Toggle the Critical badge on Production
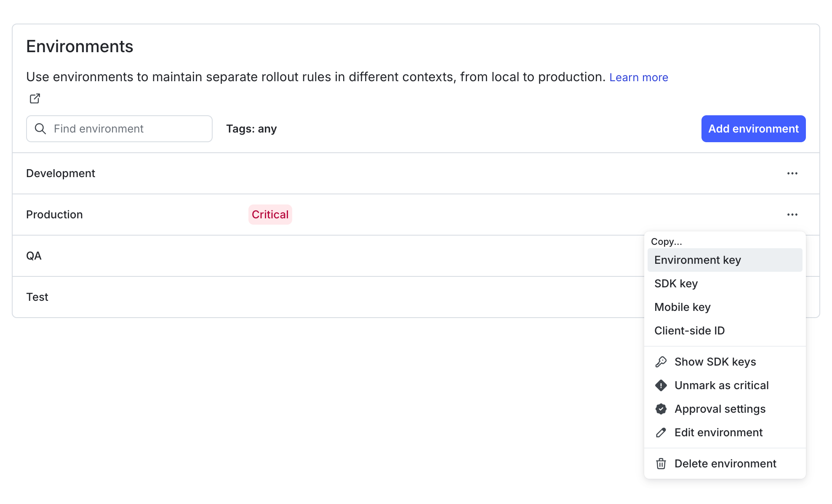Image resolution: width=832 pixels, height=504 pixels. coord(270,215)
